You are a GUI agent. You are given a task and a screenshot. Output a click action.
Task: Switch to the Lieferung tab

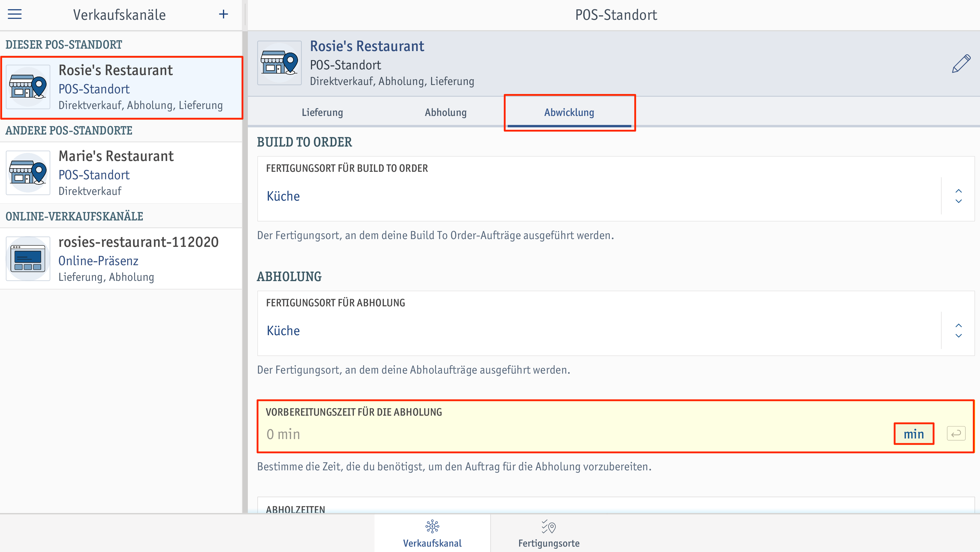322,113
